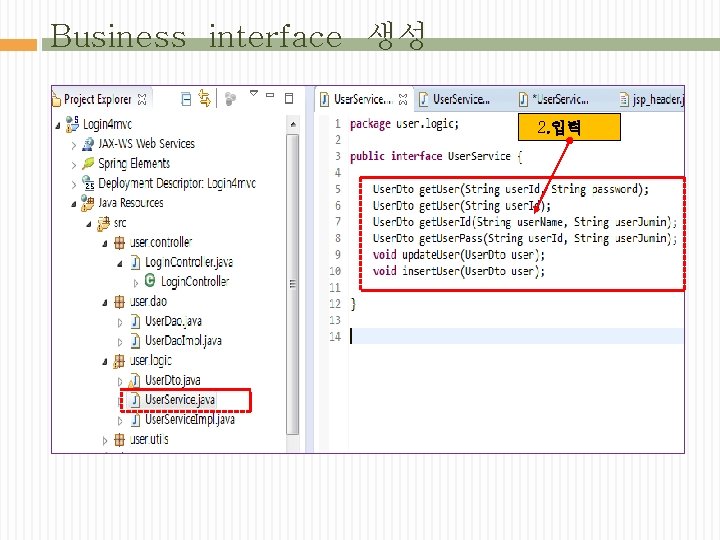The width and height of the screenshot is (720, 540).
Task: Expand the UserDaoImpl.java node
Action: (x=120, y=343)
